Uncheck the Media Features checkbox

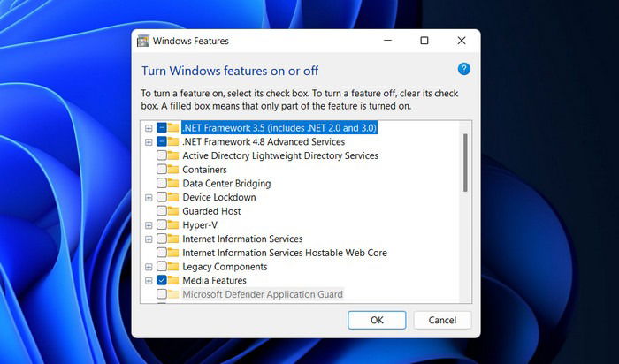[x=162, y=280]
